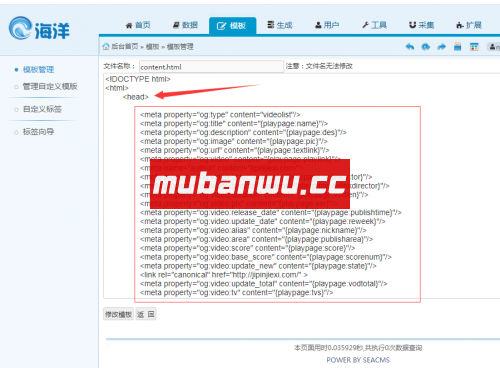The height and width of the screenshot is (368, 500).
Task: Open 管理自定义模版 in the sidebar
Action: click(x=50, y=87)
